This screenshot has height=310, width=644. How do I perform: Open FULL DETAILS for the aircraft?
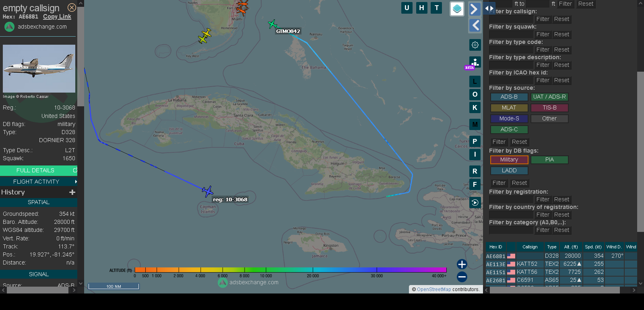click(x=39, y=170)
